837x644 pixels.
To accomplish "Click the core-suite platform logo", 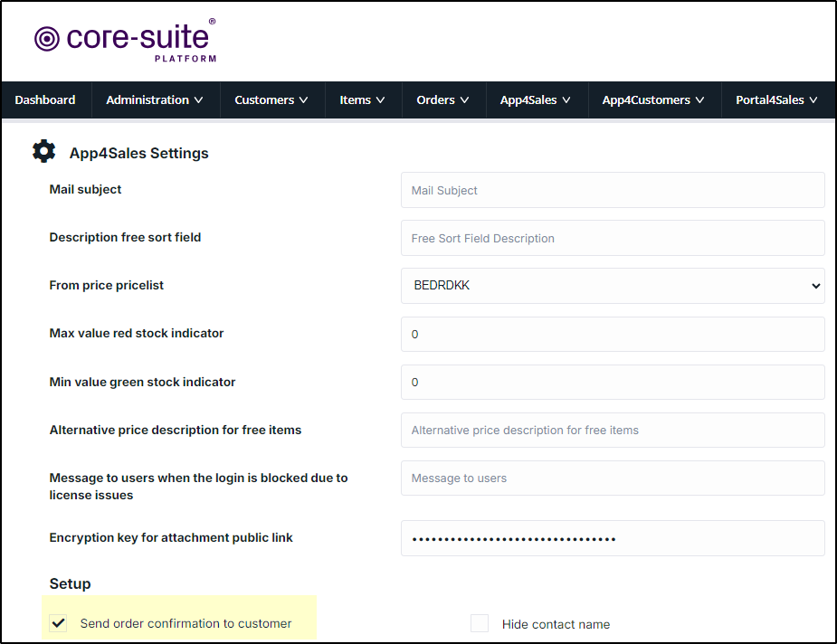I will click(x=126, y=41).
